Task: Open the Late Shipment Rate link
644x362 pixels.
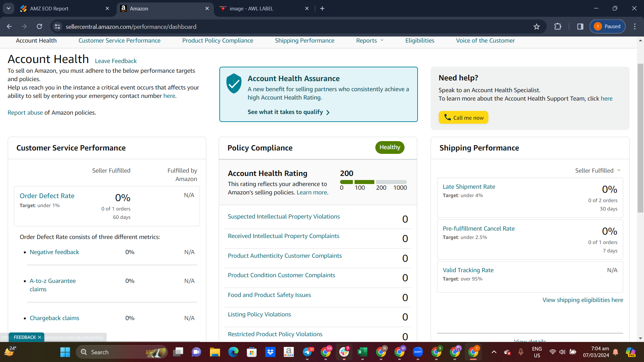Action: [x=469, y=187]
